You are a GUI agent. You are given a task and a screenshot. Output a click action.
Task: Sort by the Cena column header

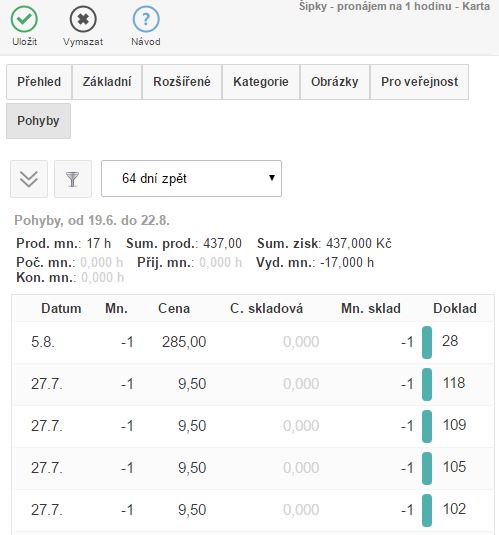[x=174, y=308]
